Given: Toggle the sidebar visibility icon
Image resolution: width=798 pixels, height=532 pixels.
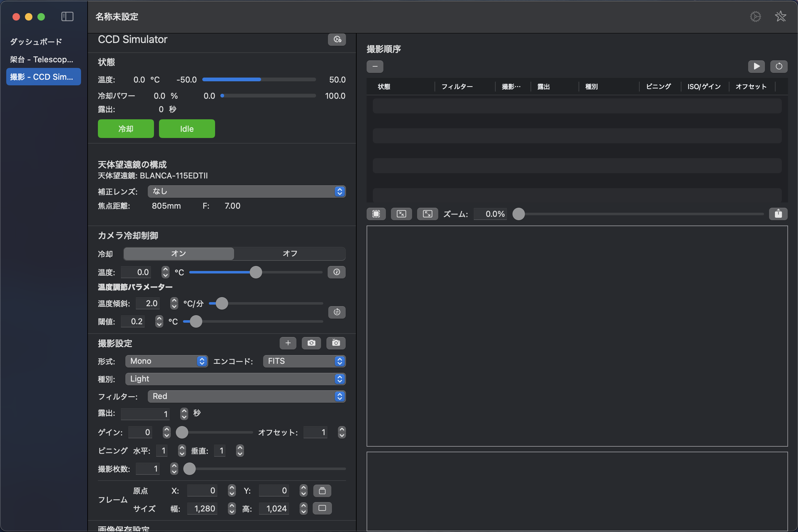Looking at the screenshot, I should click(67, 16).
